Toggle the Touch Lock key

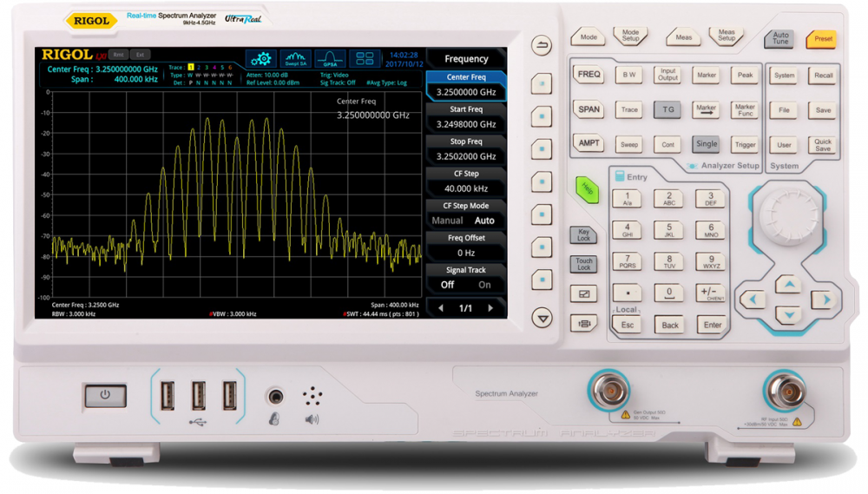pos(584,264)
